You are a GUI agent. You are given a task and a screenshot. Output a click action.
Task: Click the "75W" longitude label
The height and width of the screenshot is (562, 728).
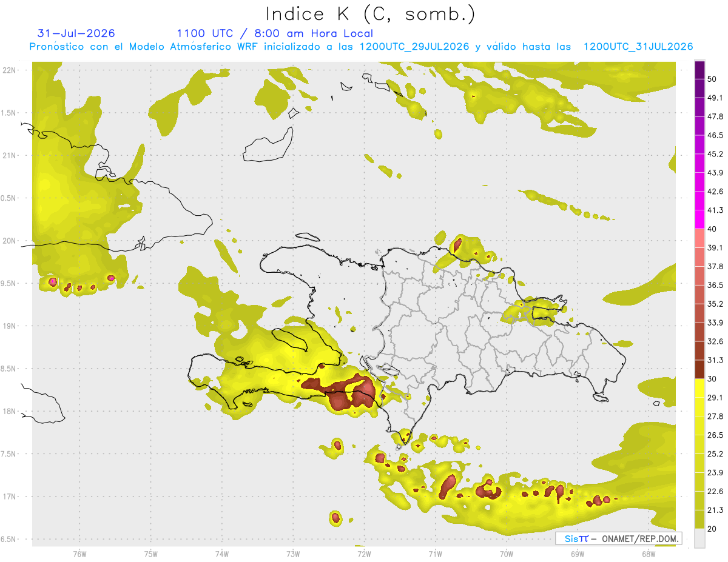pos(151,554)
